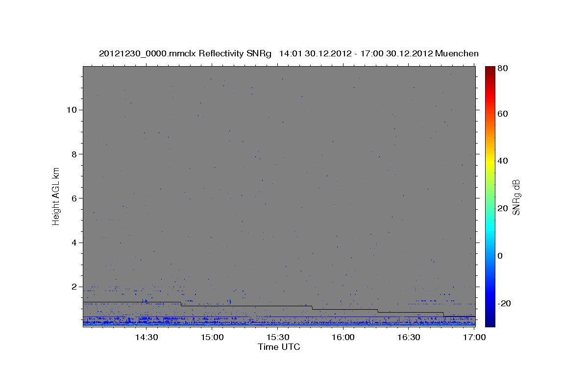Click the 16:30 time axis label
This screenshot has height=392, width=588.
click(409, 337)
